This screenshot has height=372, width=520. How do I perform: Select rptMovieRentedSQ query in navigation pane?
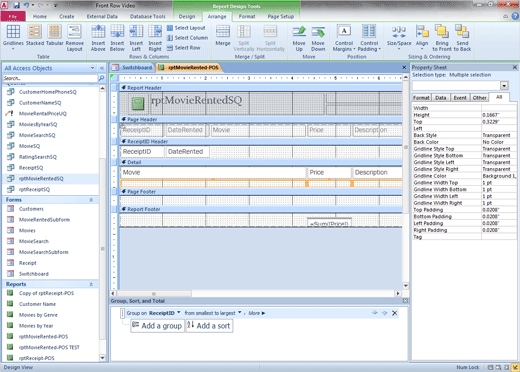[x=41, y=179]
